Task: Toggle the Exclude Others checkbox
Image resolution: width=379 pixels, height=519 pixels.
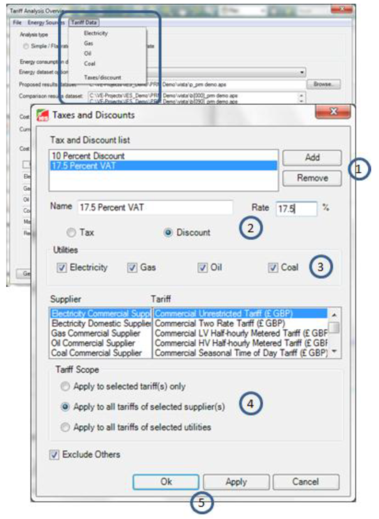Action: (x=54, y=455)
